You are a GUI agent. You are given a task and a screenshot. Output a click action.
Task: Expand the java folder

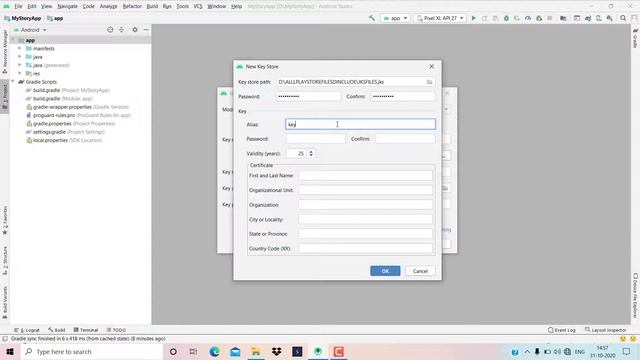pyautogui.click(x=20, y=57)
